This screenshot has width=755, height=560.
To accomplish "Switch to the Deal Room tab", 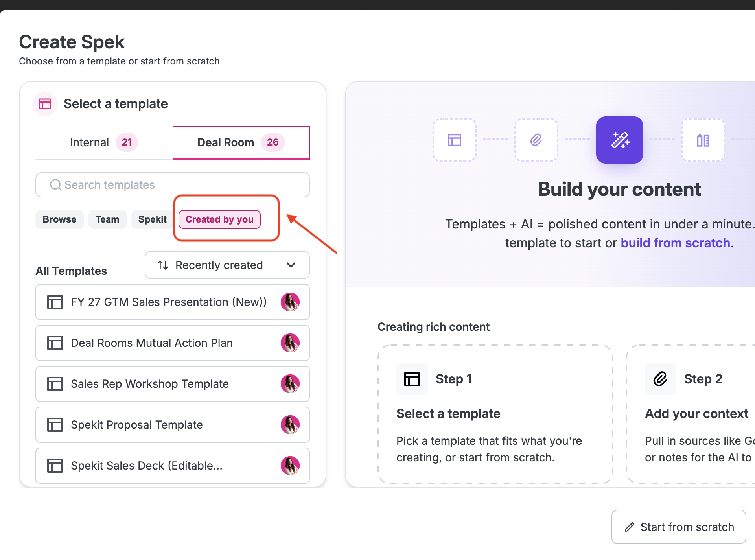I will pyautogui.click(x=241, y=142).
